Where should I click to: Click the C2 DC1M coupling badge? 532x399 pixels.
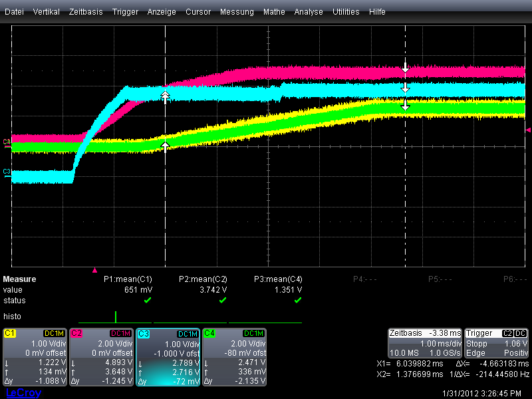tap(121, 334)
